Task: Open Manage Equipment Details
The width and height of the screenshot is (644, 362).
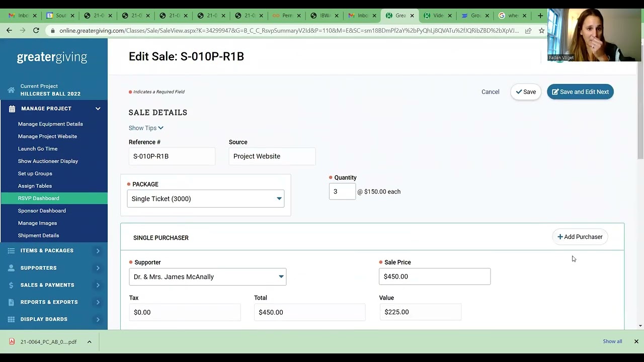Action: click(x=50, y=124)
